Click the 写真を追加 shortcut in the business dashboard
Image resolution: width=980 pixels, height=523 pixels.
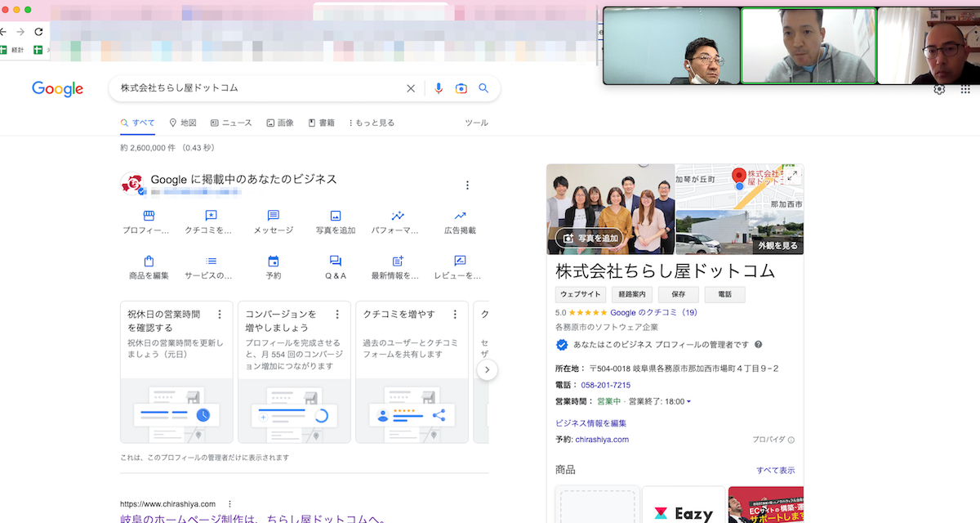click(x=336, y=222)
